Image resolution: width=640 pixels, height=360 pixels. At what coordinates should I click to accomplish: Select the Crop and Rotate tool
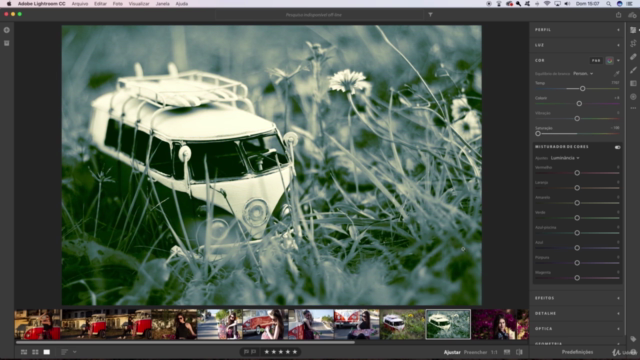coord(633,43)
